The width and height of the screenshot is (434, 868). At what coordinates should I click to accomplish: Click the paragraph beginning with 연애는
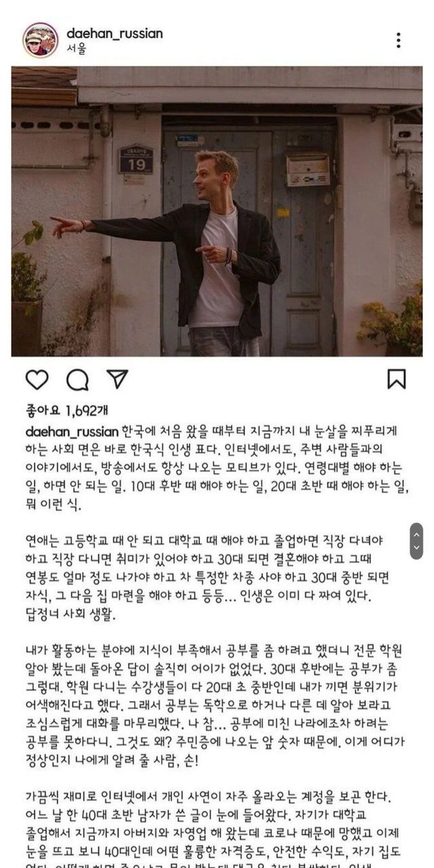pyautogui.click(x=207, y=578)
